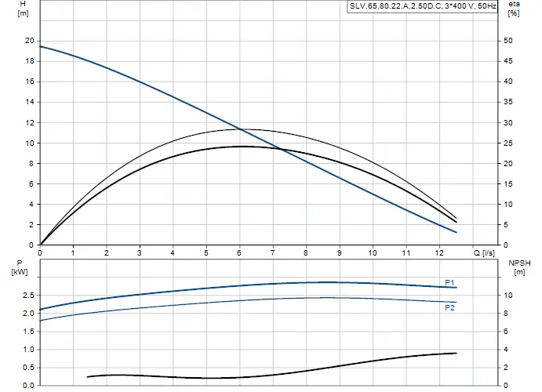Click the 18 tick on H axis
The width and height of the screenshot is (542, 392).
(x=30, y=61)
